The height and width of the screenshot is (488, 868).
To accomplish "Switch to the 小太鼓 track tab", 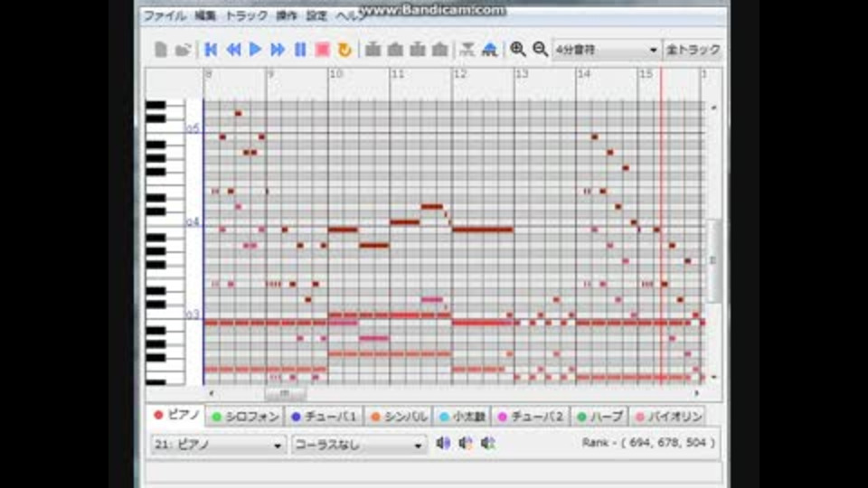I will click(462, 417).
